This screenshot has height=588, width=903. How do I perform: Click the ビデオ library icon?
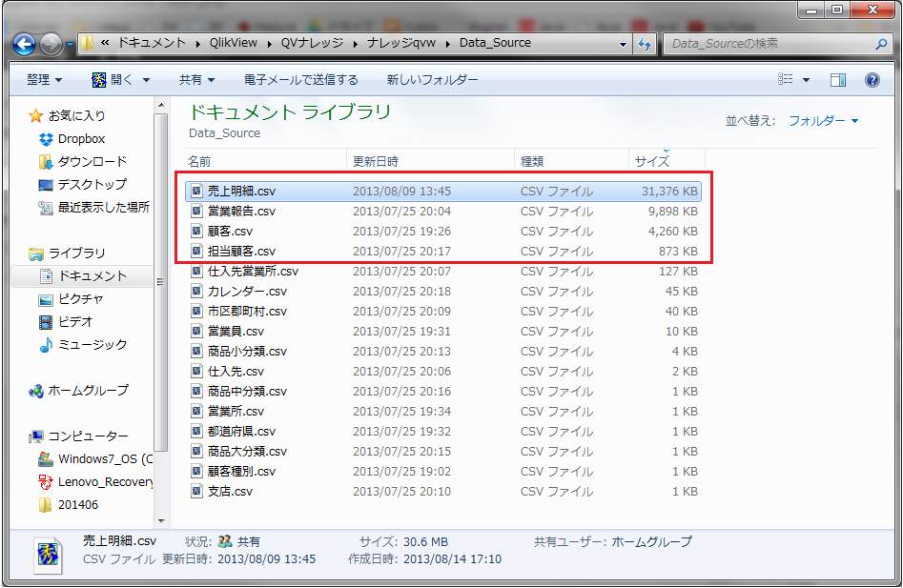(x=46, y=322)
